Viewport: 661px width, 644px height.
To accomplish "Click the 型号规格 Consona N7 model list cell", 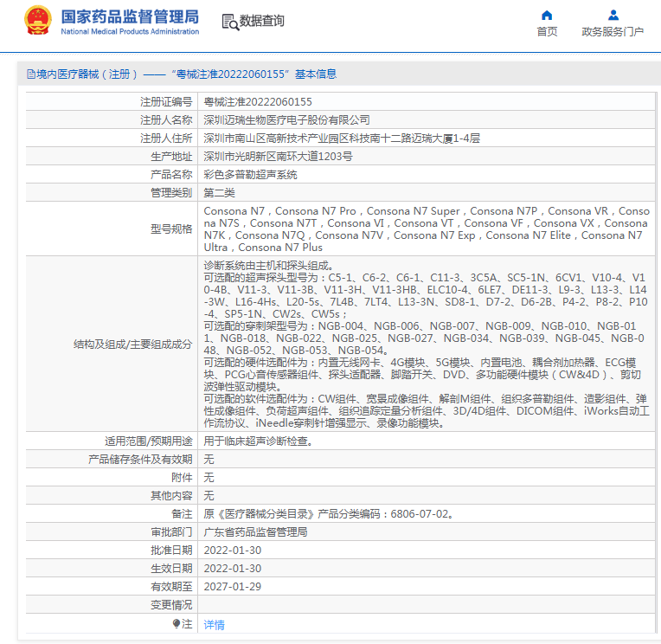I will [x=426, y=229].
